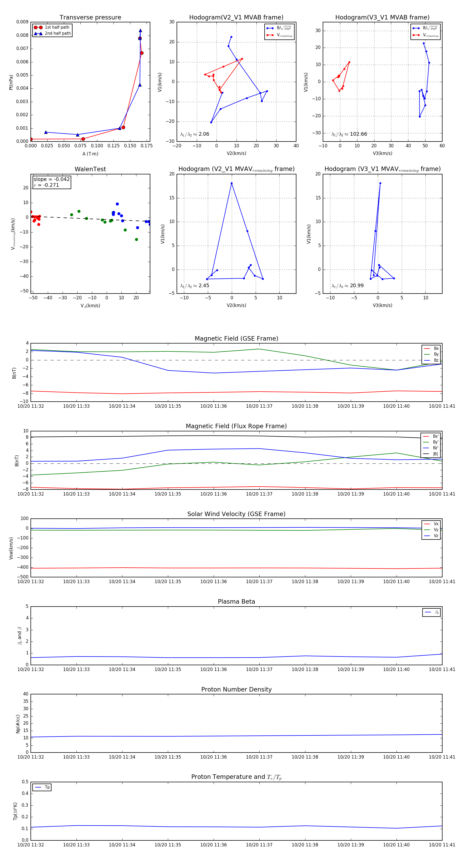Click the 'Magnetic Field (Flux Rope Frame)' title
The image size is (473, 868).
click(x=236, y=426)
